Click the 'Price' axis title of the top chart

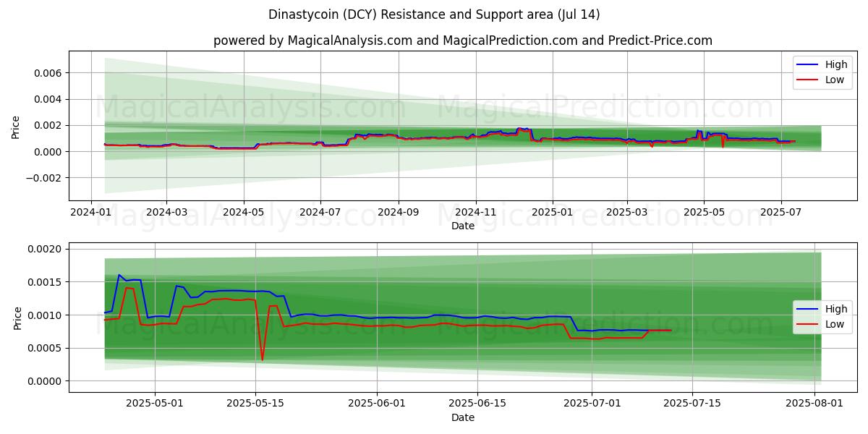(16, 126)
